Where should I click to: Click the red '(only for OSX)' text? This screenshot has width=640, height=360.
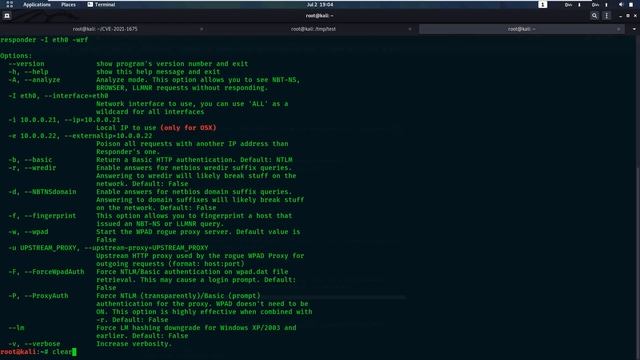188,127
